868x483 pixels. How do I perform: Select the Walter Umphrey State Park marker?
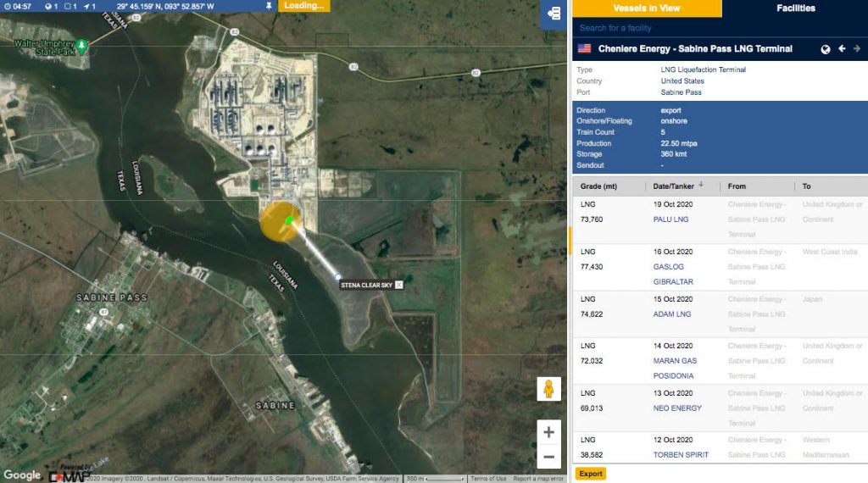pos(81,46)
